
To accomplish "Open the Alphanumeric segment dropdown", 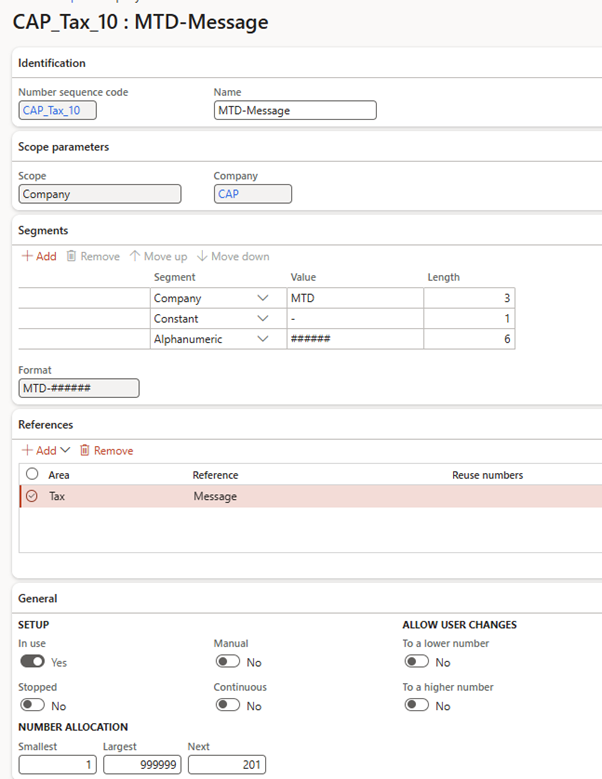I will [x=263, y=339].
